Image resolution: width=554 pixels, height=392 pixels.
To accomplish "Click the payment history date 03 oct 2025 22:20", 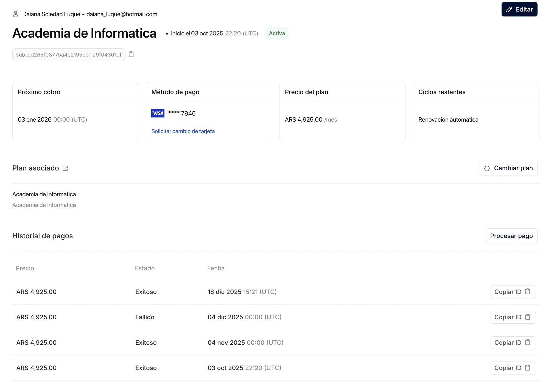I will [x=245, y=368].
